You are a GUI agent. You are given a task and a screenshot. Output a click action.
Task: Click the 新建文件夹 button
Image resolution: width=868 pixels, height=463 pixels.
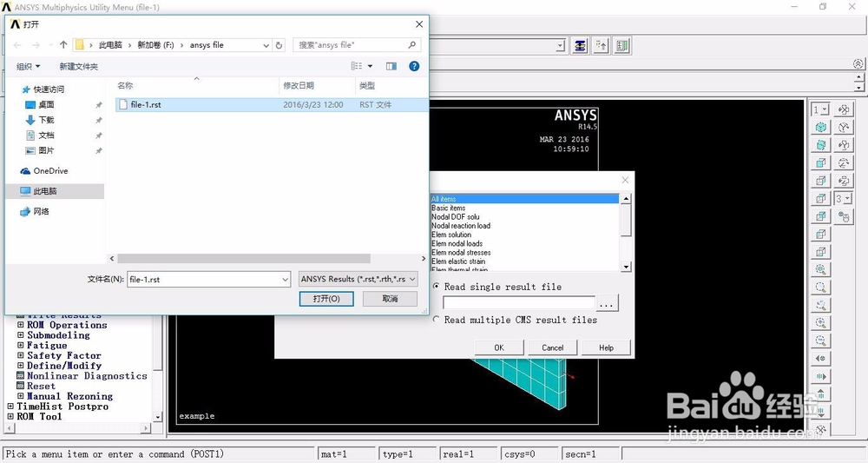(x=79, y=67)
